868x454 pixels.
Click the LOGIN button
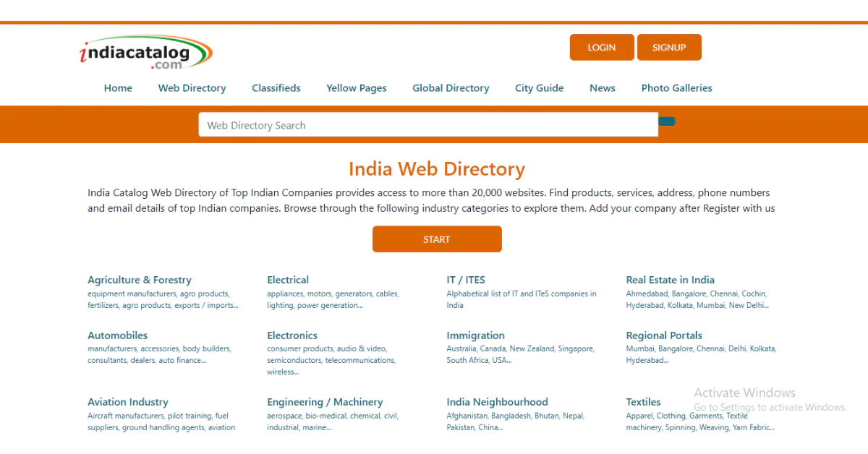pos(601,47)
